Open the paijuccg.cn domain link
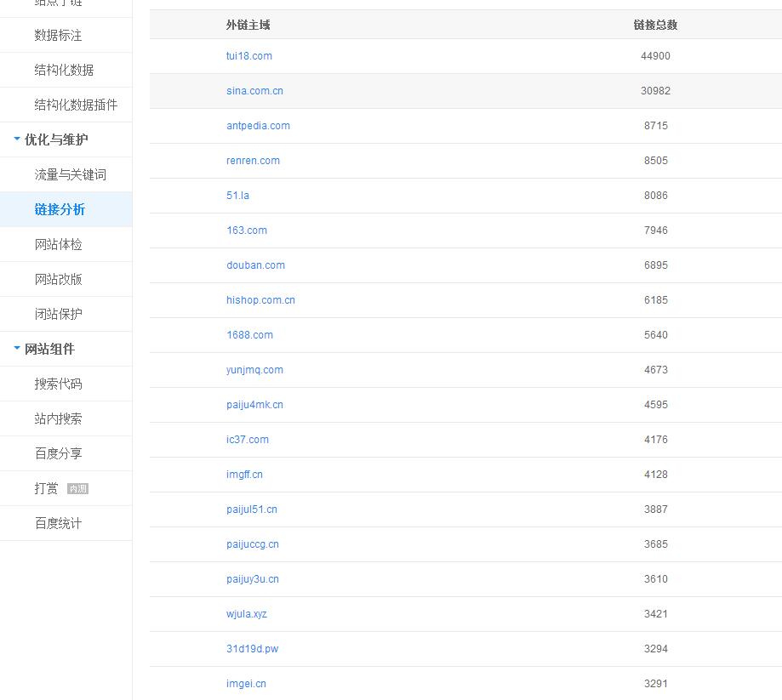 click(253, 544)
